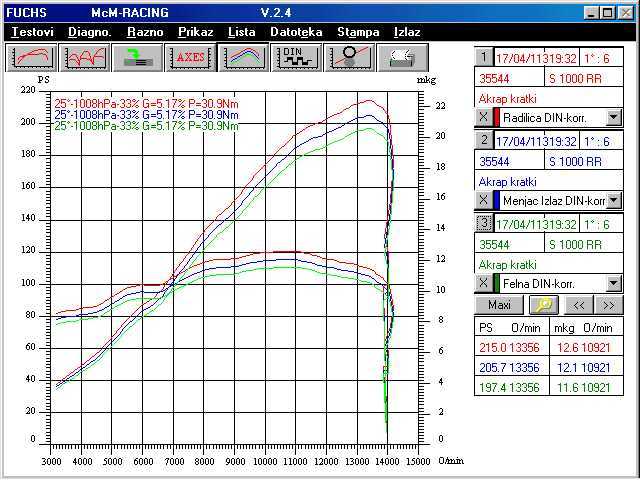Image resolution: width=640 pixels, height=480 pixels.
Task: Open the Testovi menu
Action: coord(33,32)
